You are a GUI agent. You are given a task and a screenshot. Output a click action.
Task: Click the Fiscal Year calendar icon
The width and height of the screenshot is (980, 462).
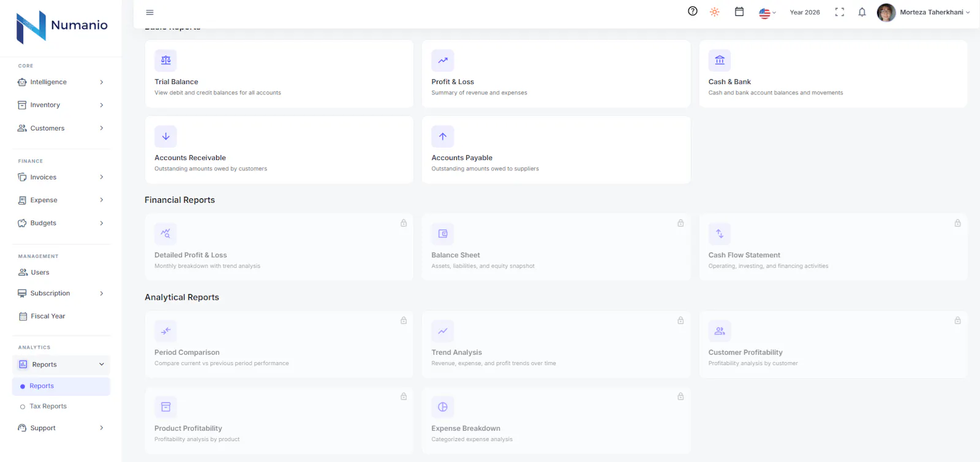coord(23,316)
